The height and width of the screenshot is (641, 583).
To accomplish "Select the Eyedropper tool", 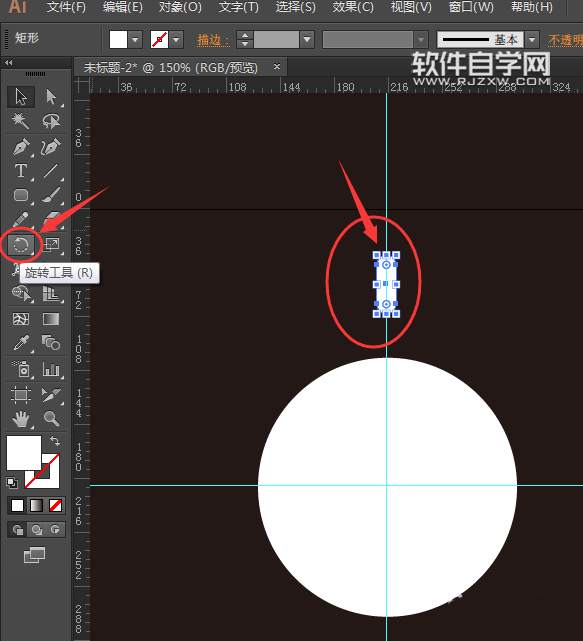I will click(20, 343).
